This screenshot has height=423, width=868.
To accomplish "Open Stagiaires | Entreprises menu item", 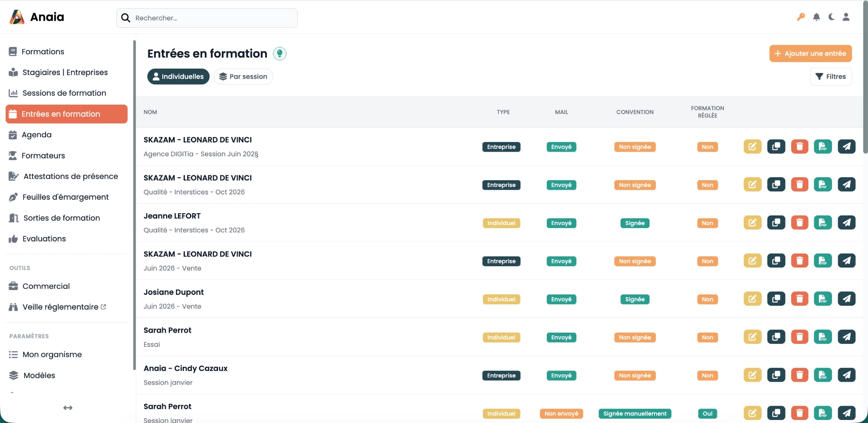I will point(66,73).
